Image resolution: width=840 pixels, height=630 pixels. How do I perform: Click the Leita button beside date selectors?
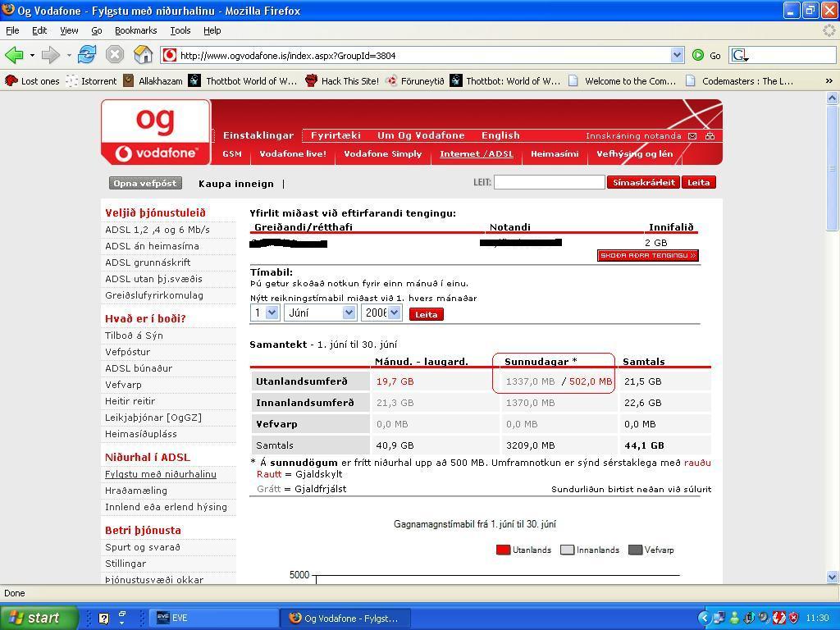pyautogui.click(x=426, y=314)
